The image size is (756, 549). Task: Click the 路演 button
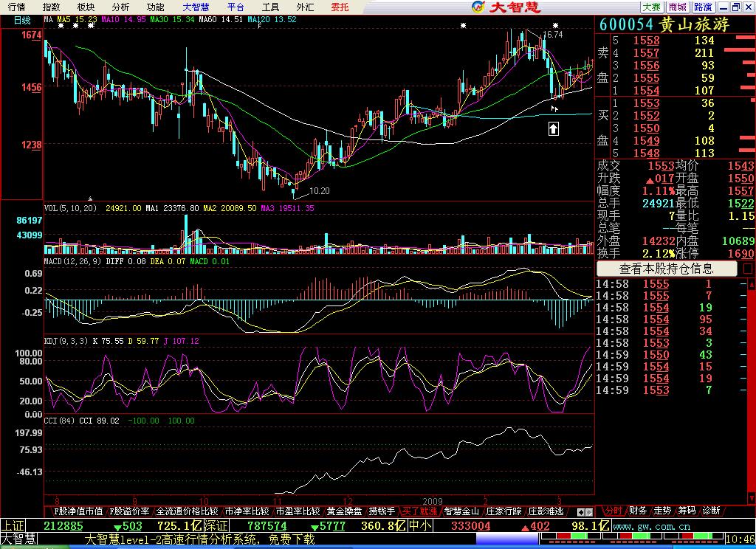(703, 7)
